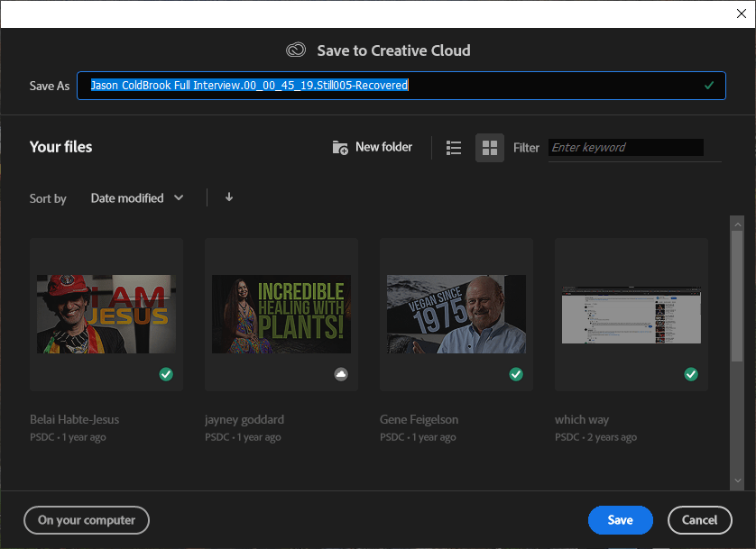756x549 pixels.
Task: Toggle the synced indicator on which way
Action: 691,374
